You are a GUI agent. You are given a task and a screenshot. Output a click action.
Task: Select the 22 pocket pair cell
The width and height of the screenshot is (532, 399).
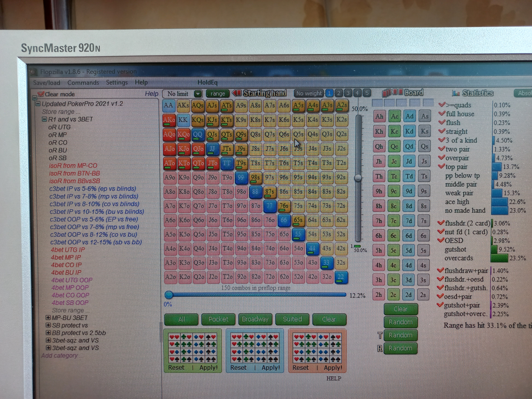341,277
